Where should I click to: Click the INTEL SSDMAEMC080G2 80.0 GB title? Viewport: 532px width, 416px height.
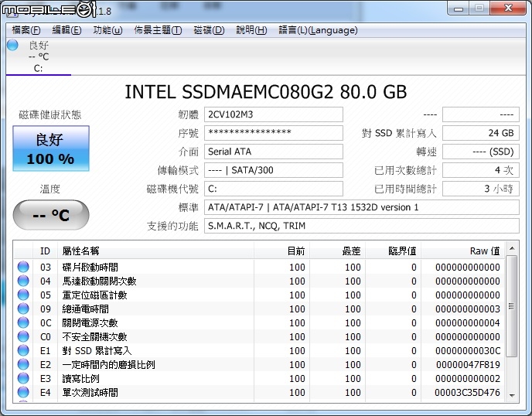tap(266, 92)
